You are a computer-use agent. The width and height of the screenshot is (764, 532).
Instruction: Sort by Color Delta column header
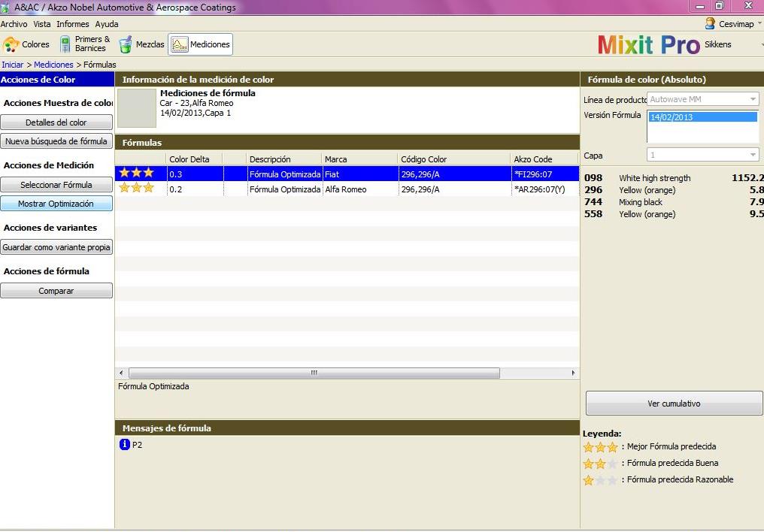(195, 159)
